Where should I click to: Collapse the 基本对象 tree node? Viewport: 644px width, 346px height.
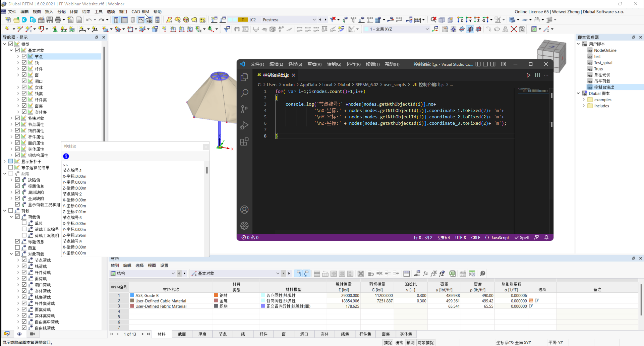(11, 50)
